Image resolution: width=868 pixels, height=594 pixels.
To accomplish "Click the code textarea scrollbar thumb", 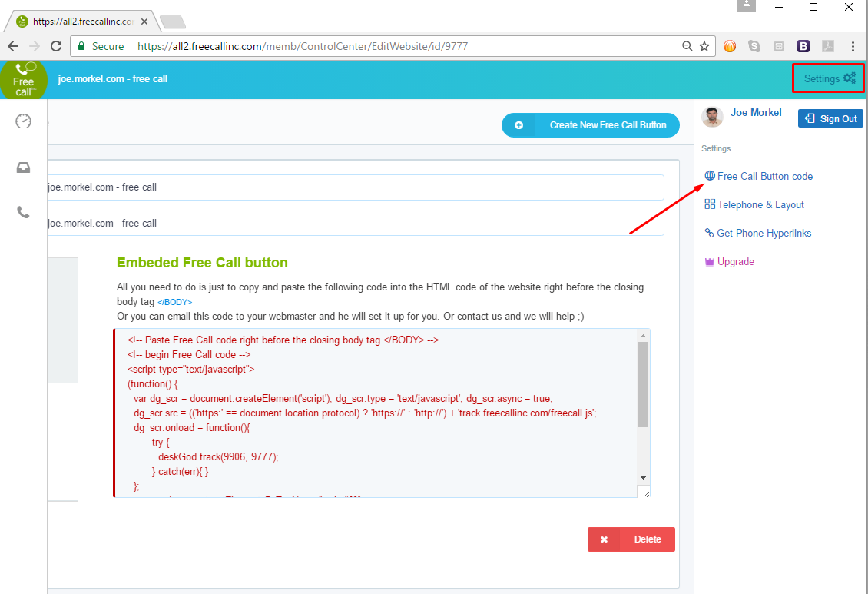I will pos(643,384).
